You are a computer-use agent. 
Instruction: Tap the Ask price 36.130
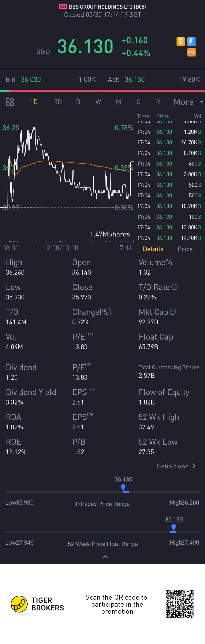pos(135,79)
